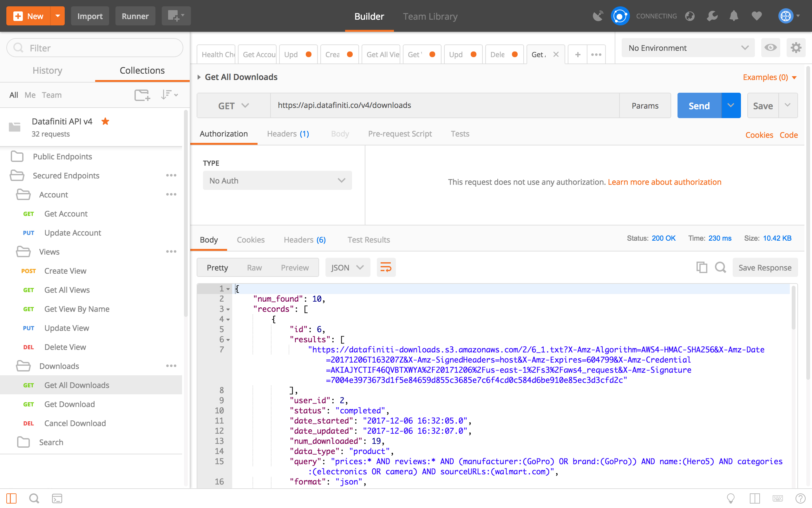Viewport: 812px width, 508px height.
Task: Open manage environments gear icon
Action: point(796,48)
